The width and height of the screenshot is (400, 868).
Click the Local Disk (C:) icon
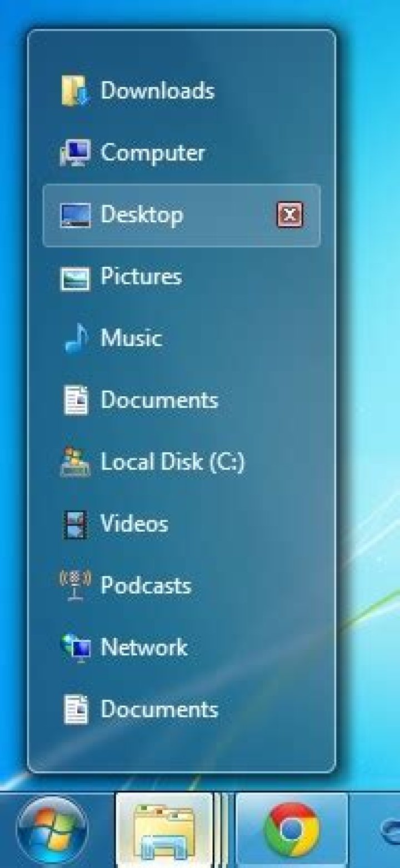[x=74, y=462]
